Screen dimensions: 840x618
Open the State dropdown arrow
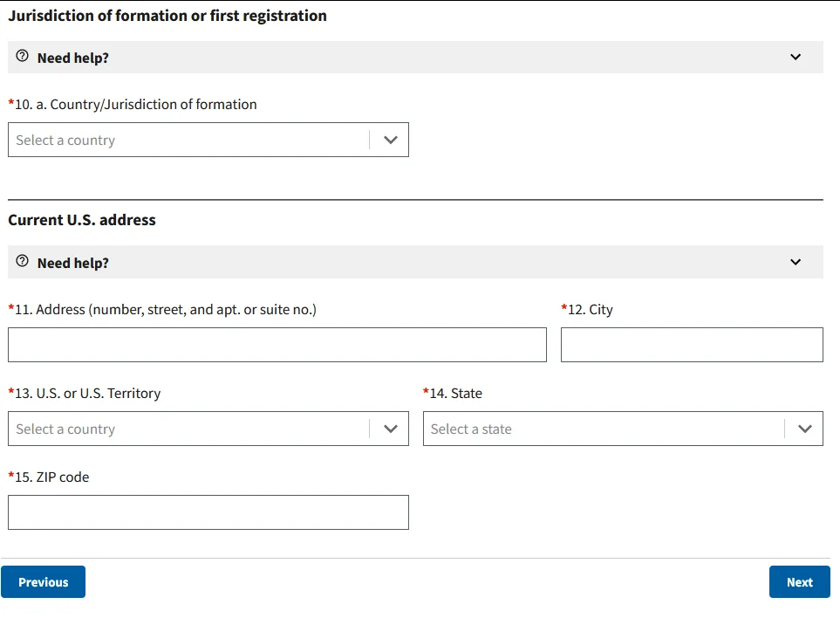804,429
